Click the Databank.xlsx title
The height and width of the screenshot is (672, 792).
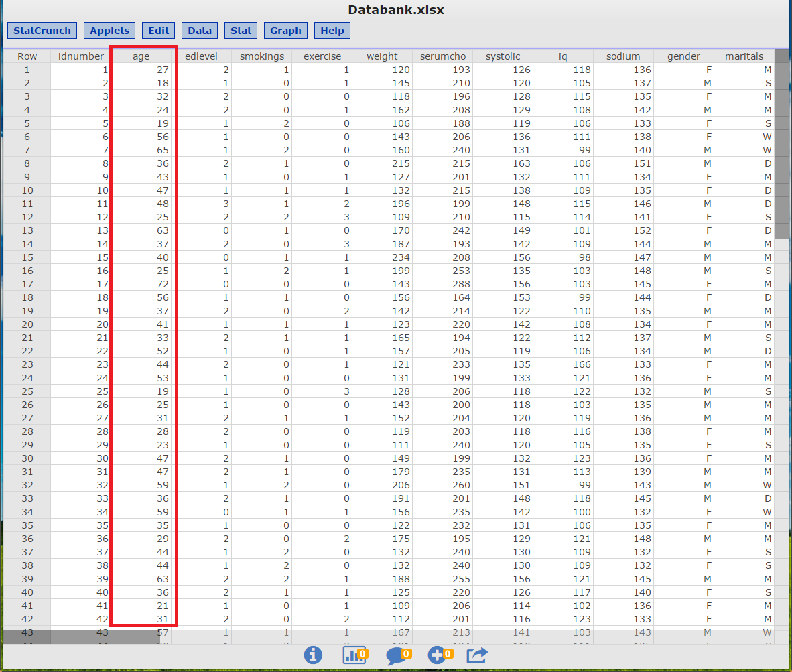tap(396, 10)
